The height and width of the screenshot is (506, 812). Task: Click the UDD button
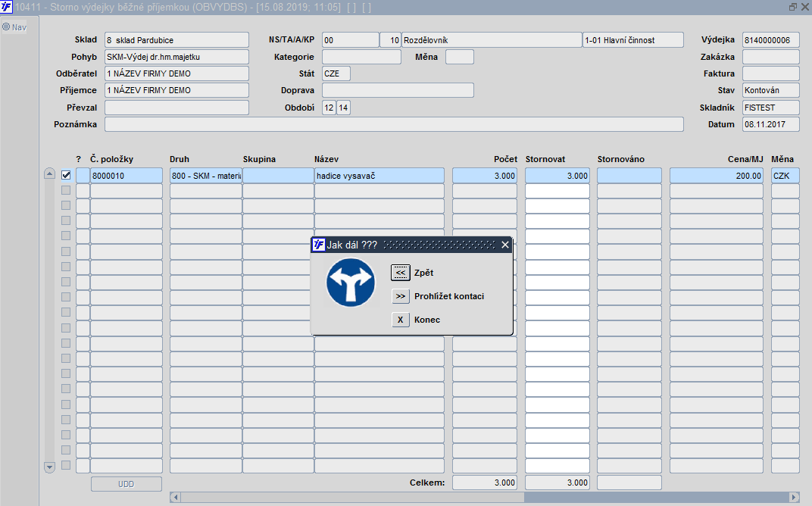tap(126, 484)
